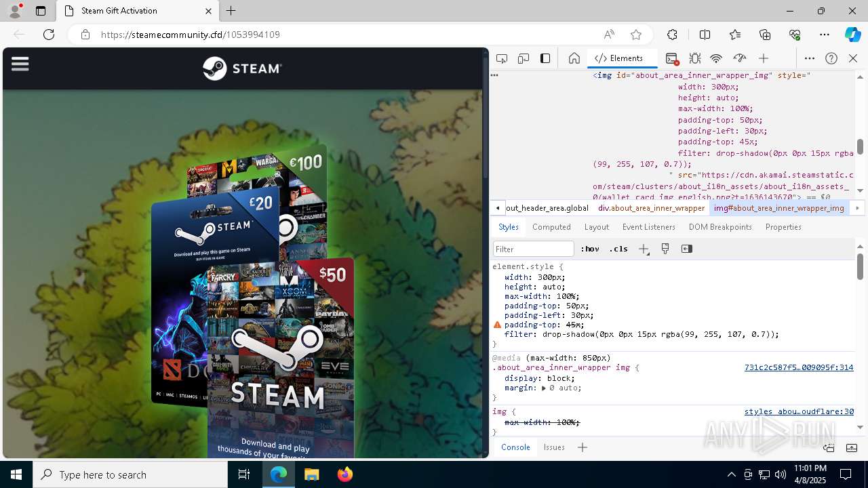Image resolution: width=868 pixels, height=488 pixels.
Task: Focus the styles Filter input
Action: click(x=534, y=249)
